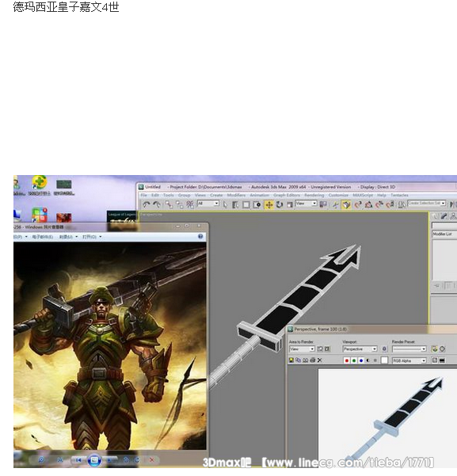Click the Redo arrow in 3ds Max toolbar
Screen dimensions: 457x476
pos(157,205)
